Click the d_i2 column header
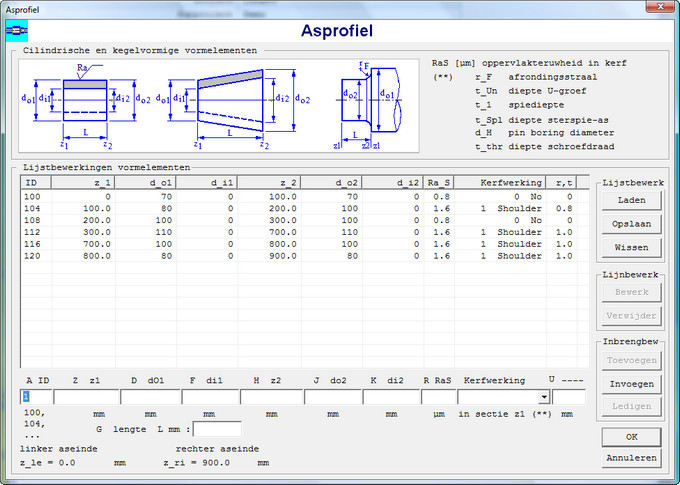 tap(393, 183)
